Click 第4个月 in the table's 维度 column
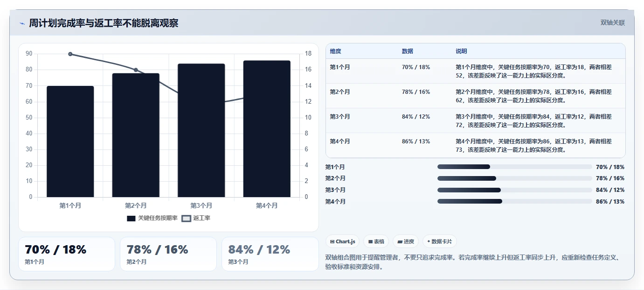 pyautogui.click(x=340, y=141)
